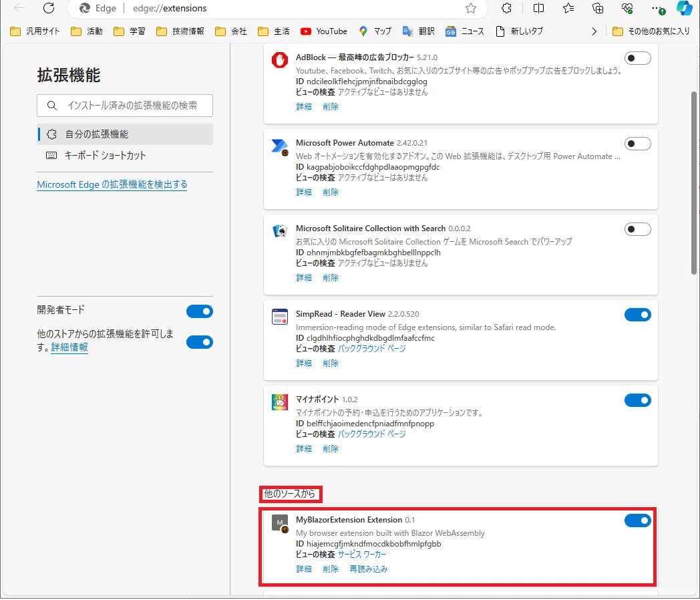The width and height of the screenshot is (700, 600).
Task: Open the 生活 favorites folder
Action: tap(274, 31)
